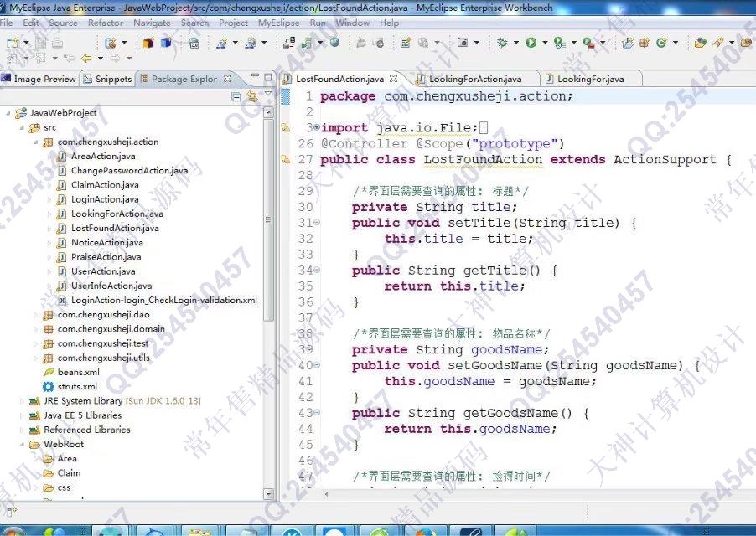Click the green bug Debug icon

[502, 43]
